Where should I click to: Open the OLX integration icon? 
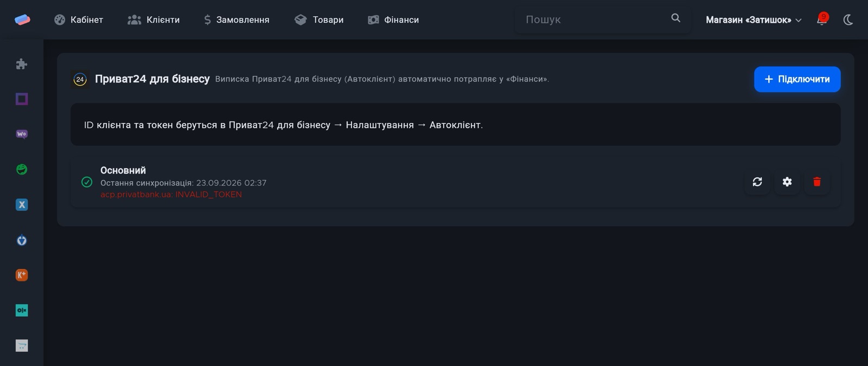click(22, 310)
